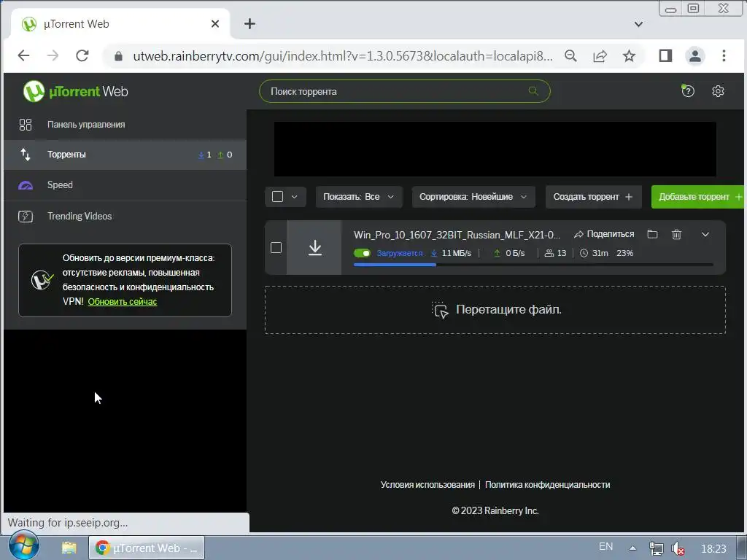Image resolution: width=747 pixels, height=560 pixels.
Task: Click the Добавьте торрент button
Action: pyautogui.click(x=698, y=197)
